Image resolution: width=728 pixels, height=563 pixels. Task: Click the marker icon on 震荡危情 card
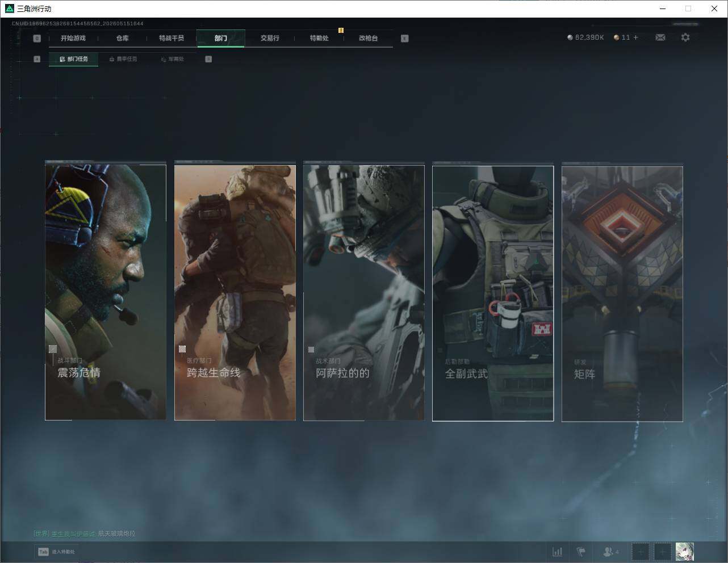point(53,349)
